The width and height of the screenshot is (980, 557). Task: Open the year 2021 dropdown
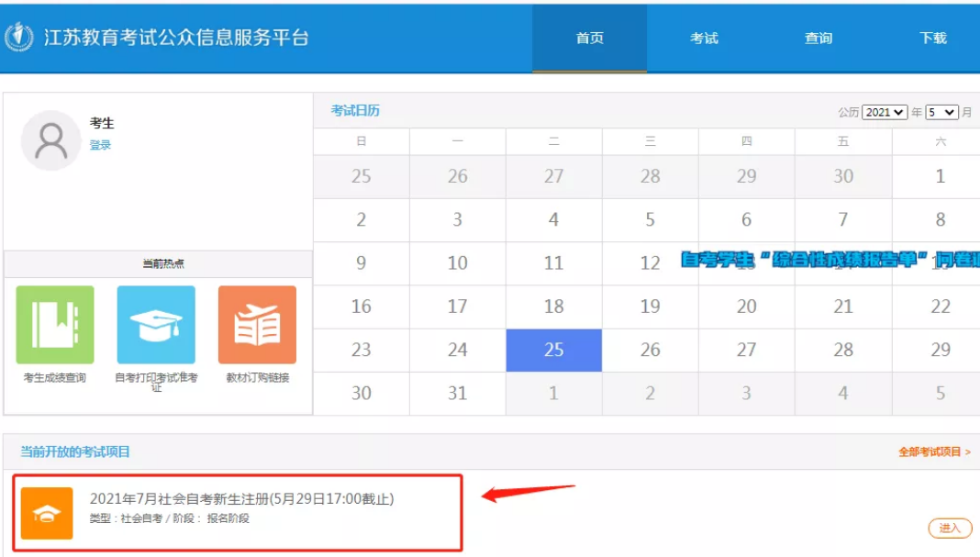[885, 112]
